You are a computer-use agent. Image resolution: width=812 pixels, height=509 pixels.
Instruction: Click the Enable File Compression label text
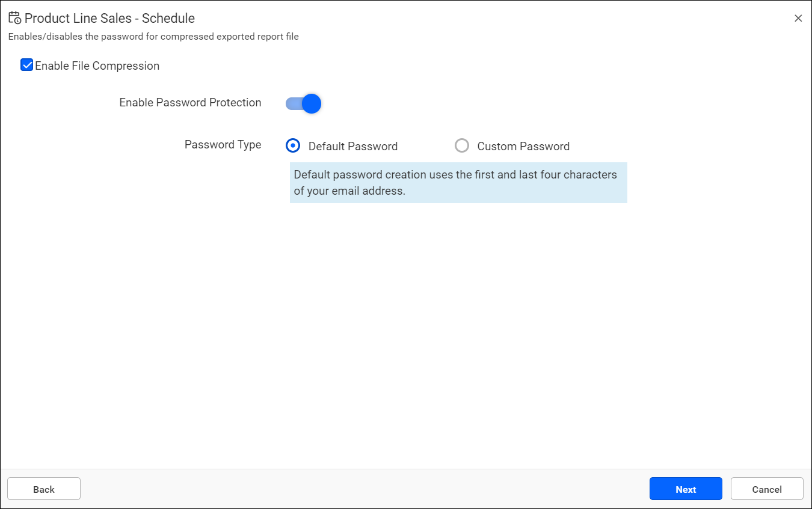pyautogui.click(x=97, y=66)
